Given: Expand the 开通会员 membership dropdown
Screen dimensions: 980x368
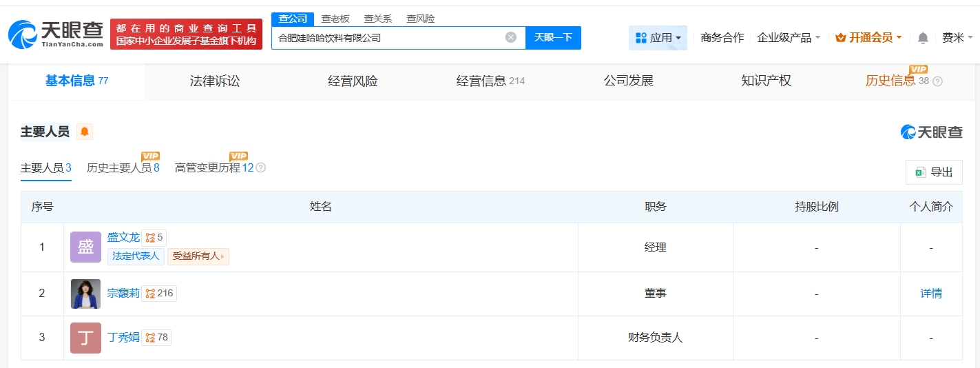Looking at the screenshot, I should point(868,38).
